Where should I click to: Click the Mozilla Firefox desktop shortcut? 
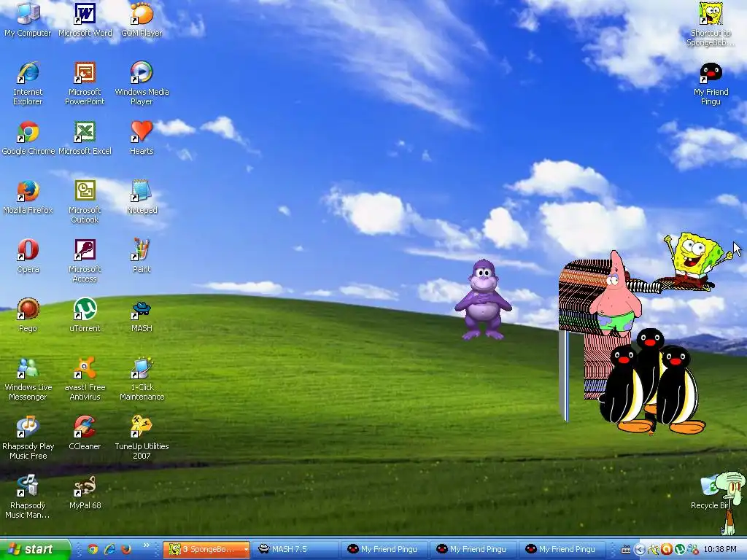pyautogui.click(x=28, y=197)
